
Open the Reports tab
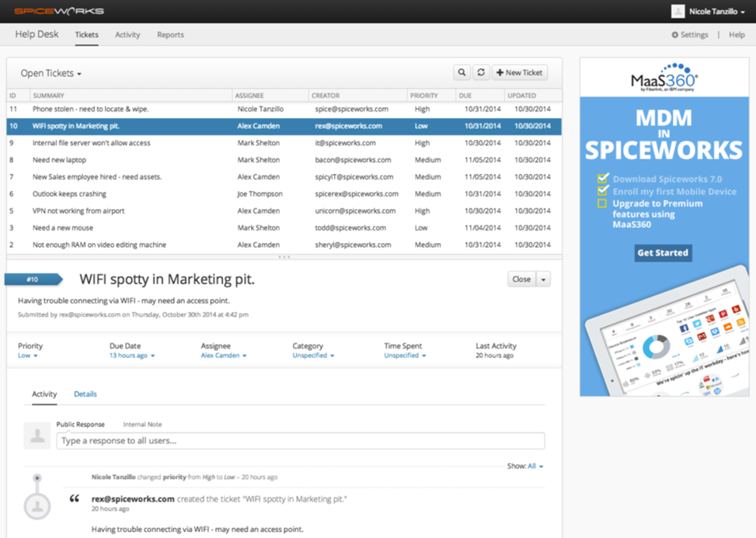(x=170, y=35)
